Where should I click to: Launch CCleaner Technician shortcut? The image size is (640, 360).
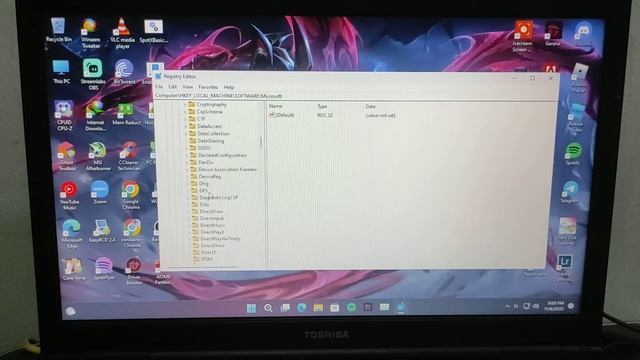tap(129, 156)
